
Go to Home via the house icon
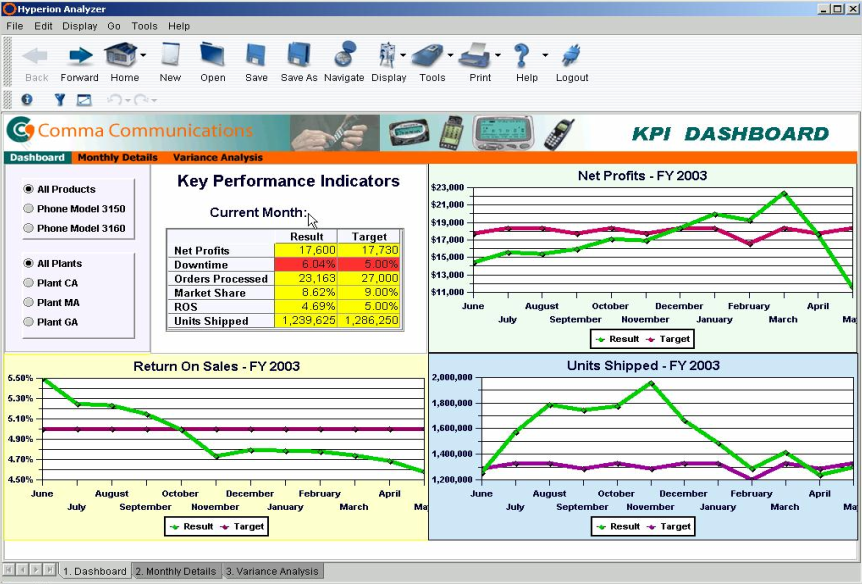click(x=121, y=54)
